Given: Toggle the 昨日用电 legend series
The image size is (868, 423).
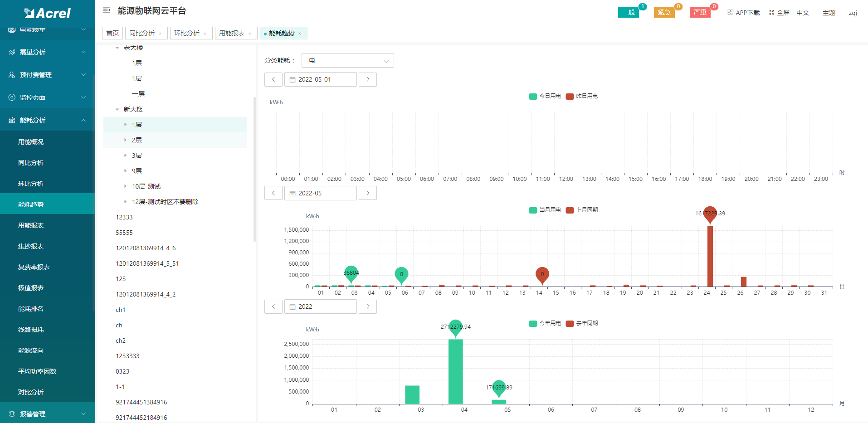Looking at the screenshot, I should click(x=582, y=96).
